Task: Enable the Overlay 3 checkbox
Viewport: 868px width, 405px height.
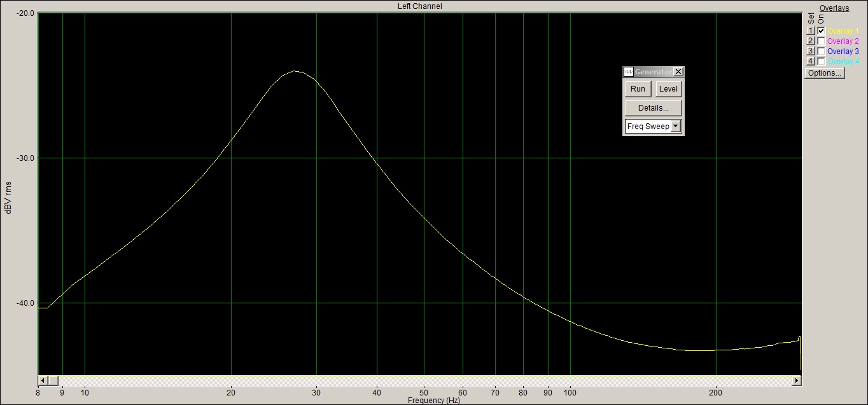Action: click(822, 51)
